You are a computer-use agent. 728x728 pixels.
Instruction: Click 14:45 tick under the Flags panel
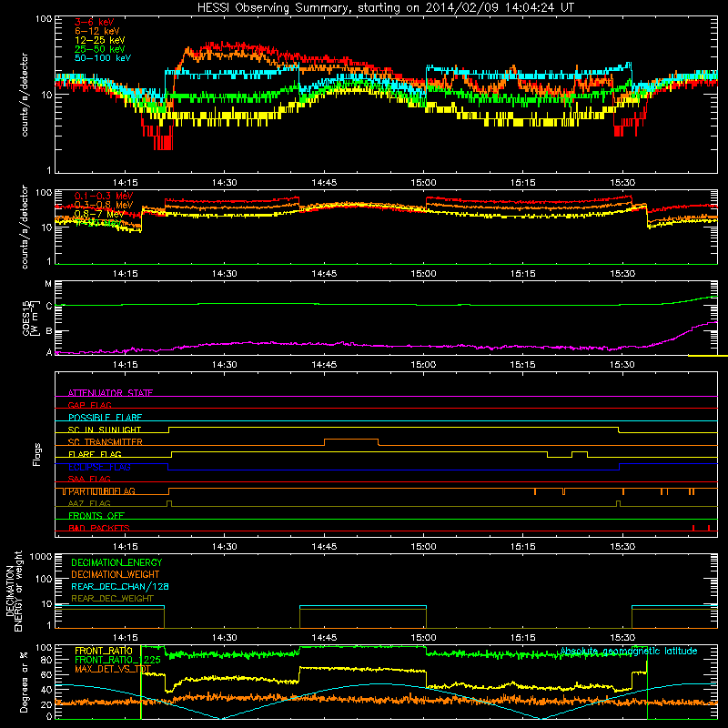324,547
